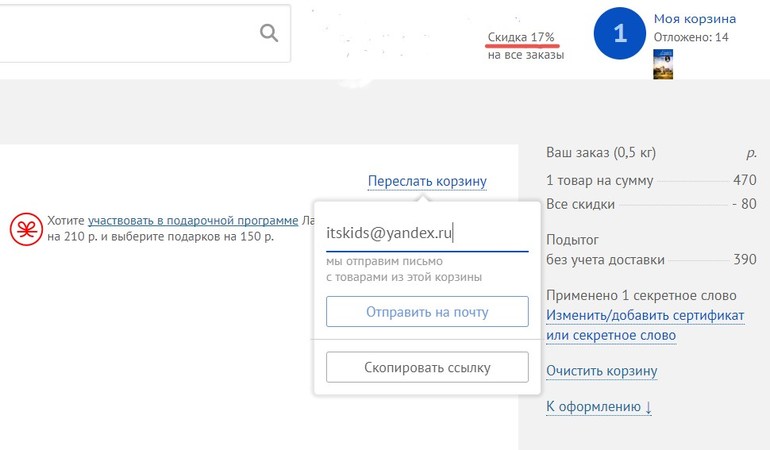Open cart via blue circle badge
770x450 pixels.
pos(619,34)
